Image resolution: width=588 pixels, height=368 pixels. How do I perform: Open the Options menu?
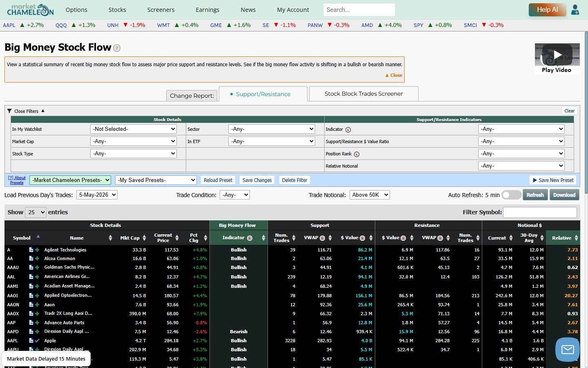[x=76, y=10]
